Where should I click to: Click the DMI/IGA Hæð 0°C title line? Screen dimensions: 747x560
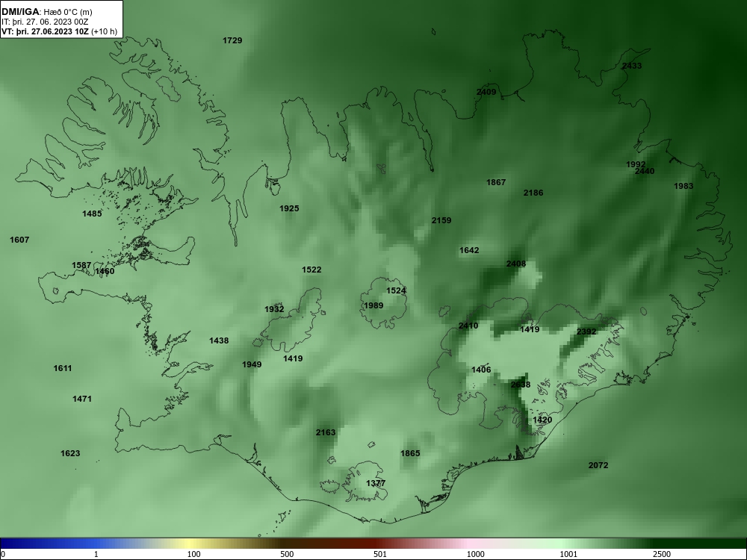point(46,12)
